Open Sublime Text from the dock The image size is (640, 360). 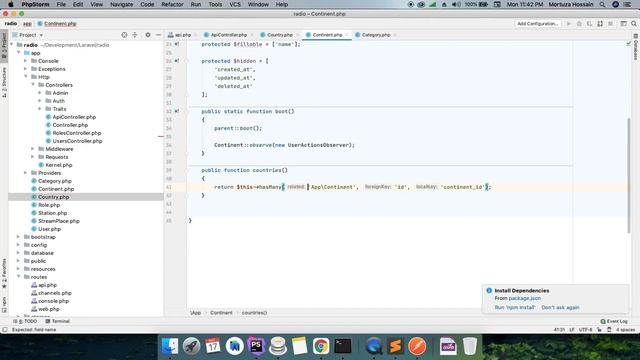click(x=395, y=346)
